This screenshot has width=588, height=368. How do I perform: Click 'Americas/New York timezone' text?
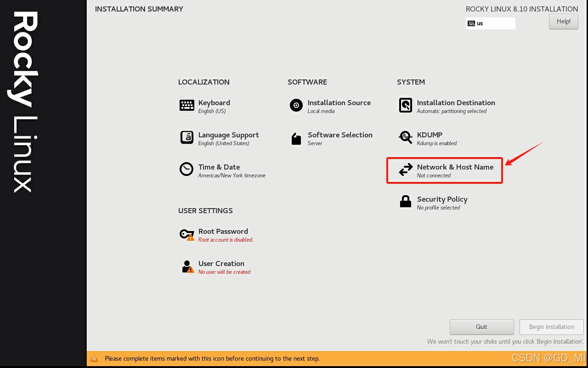(232, 176)
